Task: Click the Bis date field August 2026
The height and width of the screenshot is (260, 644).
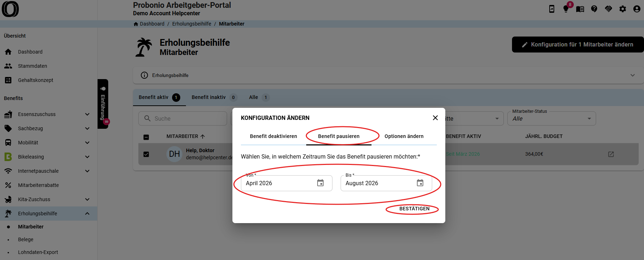Action: point(386,183)
